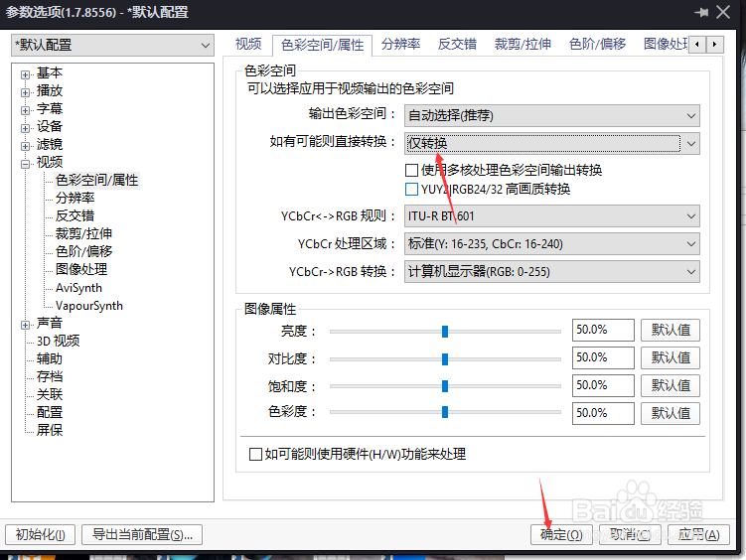The height and width of the screenshot is (560, 746).
Task: Expand the 滤镜 tree node
Action: 25,146
